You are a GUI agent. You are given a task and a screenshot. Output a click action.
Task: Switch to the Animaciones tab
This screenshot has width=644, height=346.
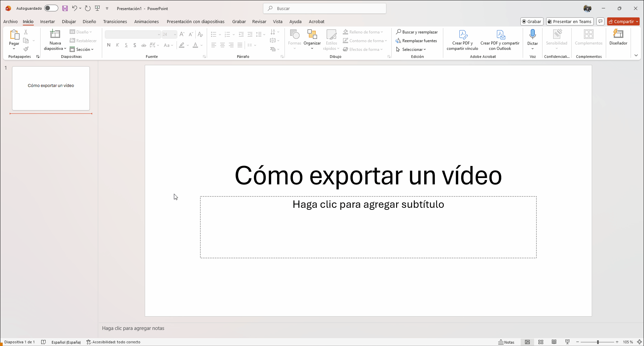[146, 21]
